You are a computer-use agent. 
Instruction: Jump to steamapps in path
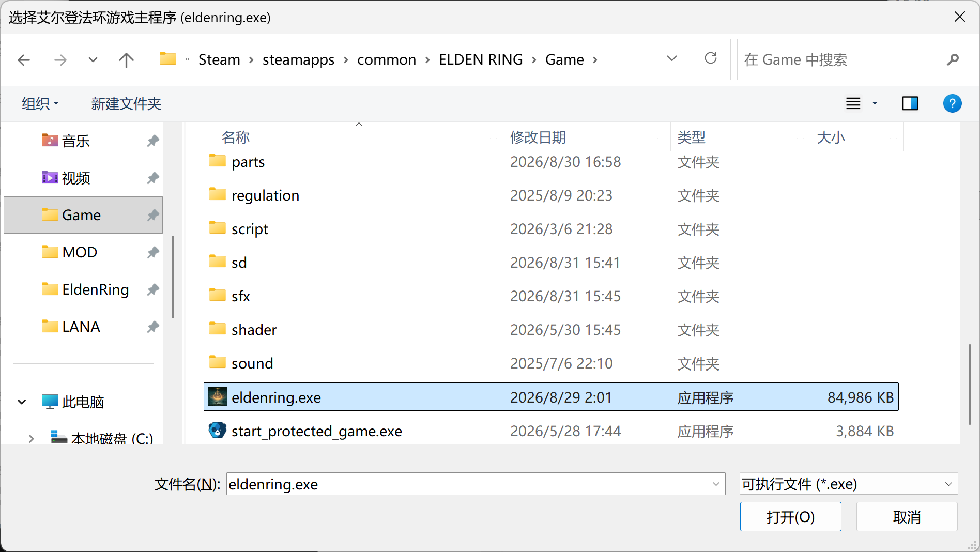tap(298, 59)
